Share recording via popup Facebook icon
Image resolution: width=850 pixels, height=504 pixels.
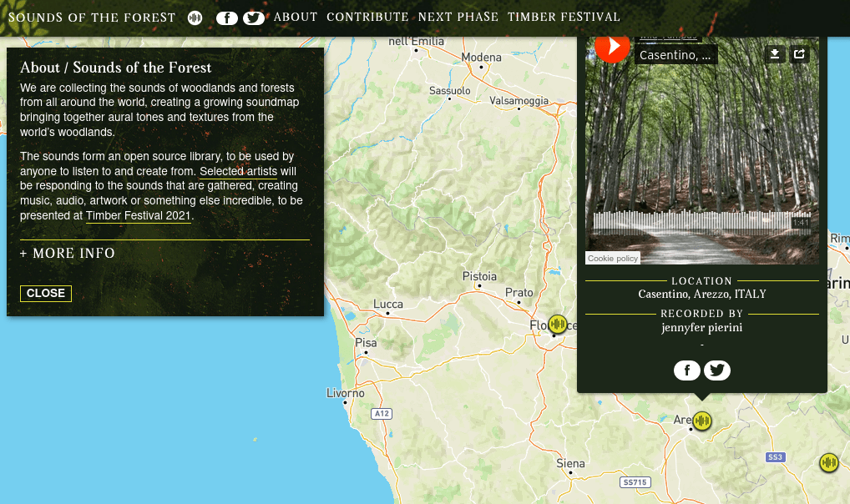[686, 370]
